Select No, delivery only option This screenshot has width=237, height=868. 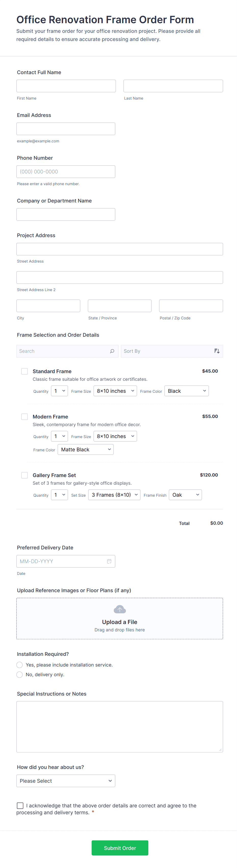(x=20, y=675)
